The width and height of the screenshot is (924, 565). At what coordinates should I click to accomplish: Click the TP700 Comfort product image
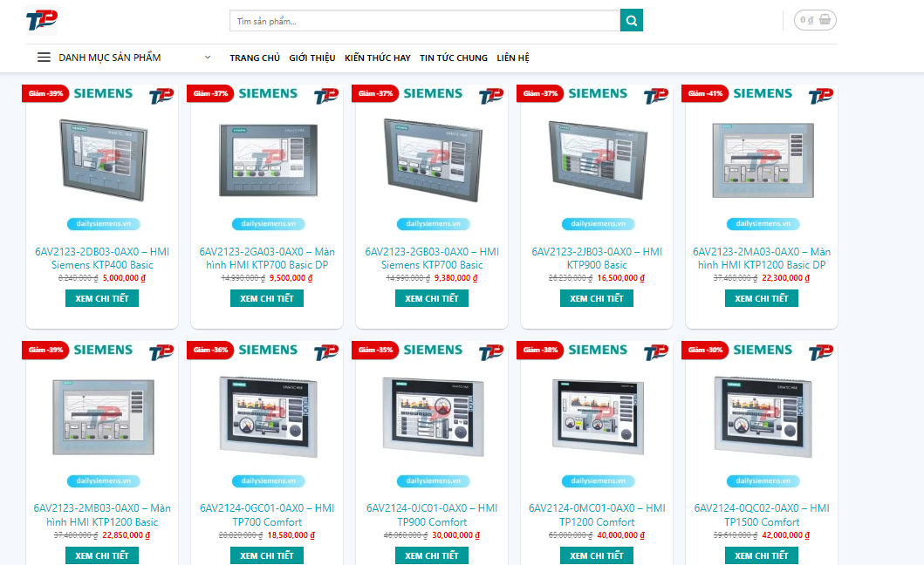(268, 417)
